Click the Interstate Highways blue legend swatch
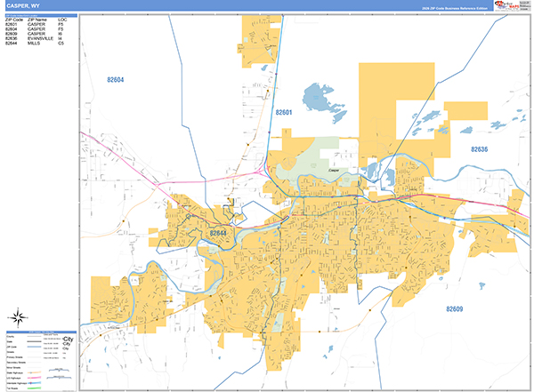Screen dimensions: 534x392 pyautogui.click(x=34, y=383)
